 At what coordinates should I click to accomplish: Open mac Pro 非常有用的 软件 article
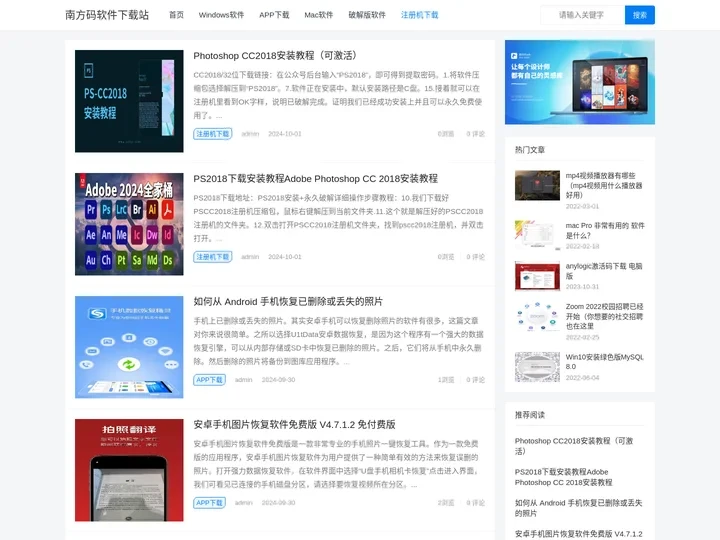coord(605,231)
